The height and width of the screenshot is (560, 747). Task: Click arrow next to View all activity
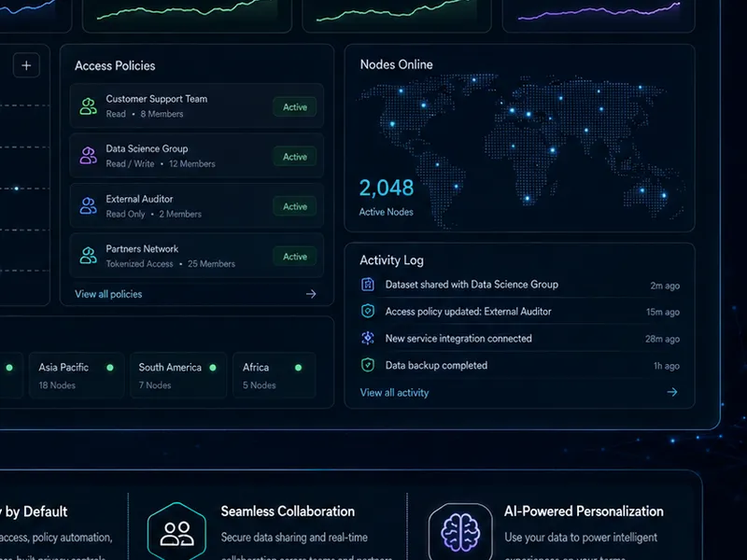point(672,392)
